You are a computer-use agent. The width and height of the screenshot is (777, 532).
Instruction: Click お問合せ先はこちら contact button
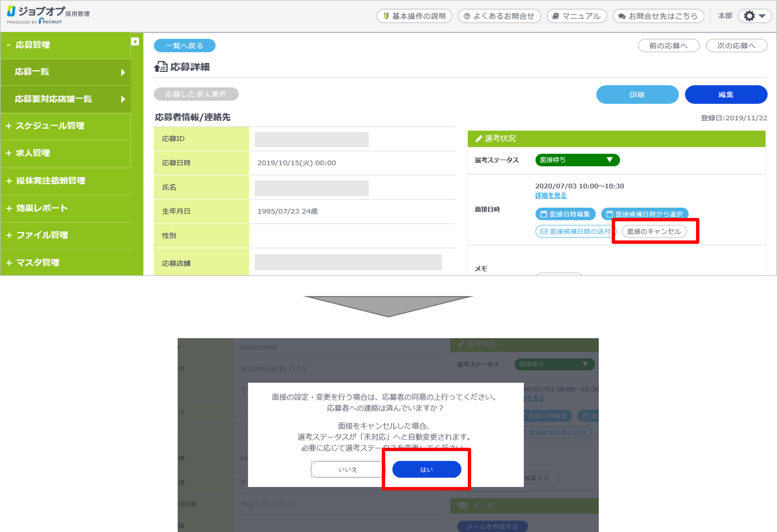tap(658, 16)
